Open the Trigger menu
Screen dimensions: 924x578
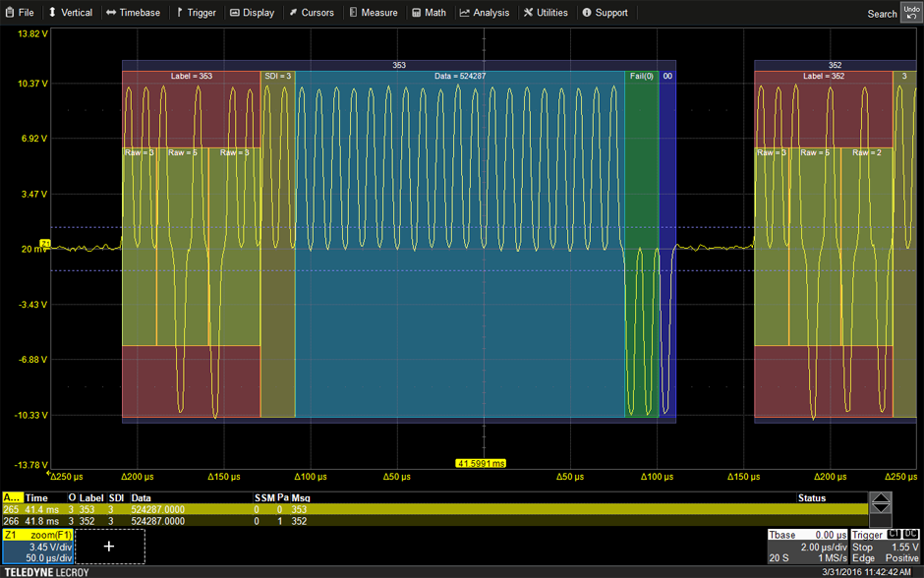(x=196, y=13)
